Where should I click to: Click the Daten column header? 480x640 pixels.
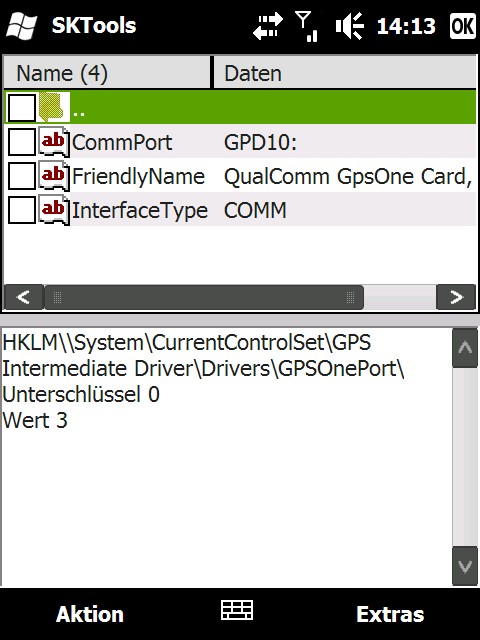345,73
